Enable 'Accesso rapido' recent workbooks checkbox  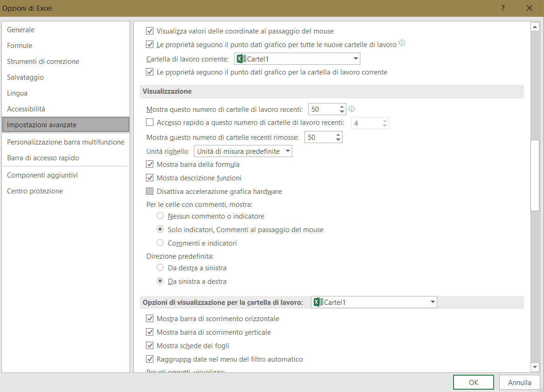click(150, 123)
